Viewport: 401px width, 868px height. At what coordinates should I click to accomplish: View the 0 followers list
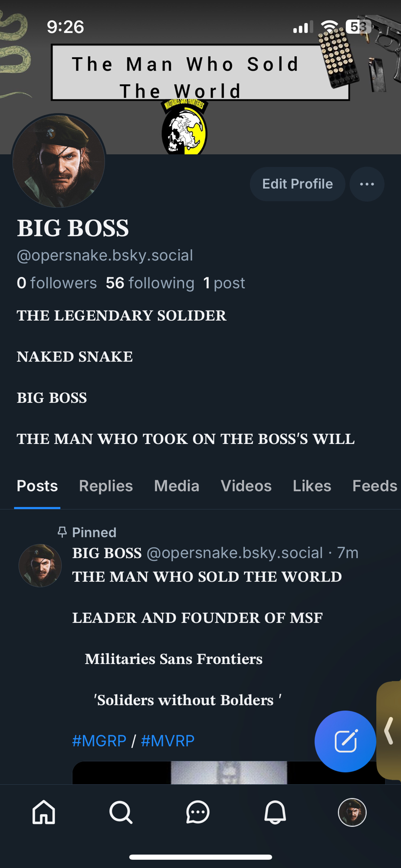click(x=57, y=283)
